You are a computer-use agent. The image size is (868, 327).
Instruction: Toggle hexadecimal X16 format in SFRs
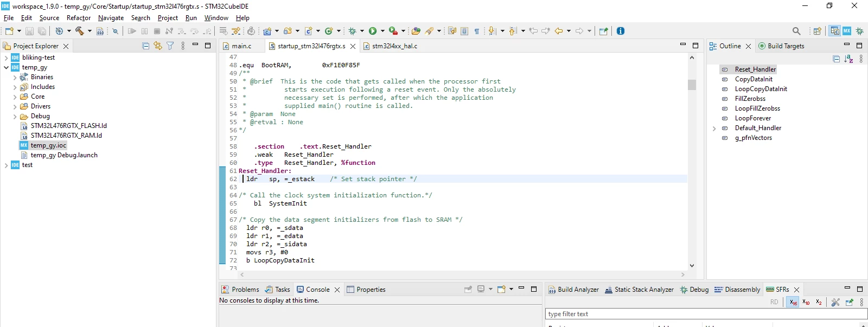(x=793, y=302)
